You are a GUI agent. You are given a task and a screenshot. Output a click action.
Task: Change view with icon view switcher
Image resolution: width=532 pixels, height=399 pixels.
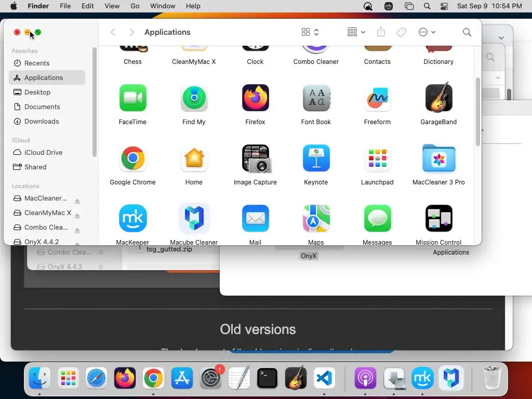[310, 32]
